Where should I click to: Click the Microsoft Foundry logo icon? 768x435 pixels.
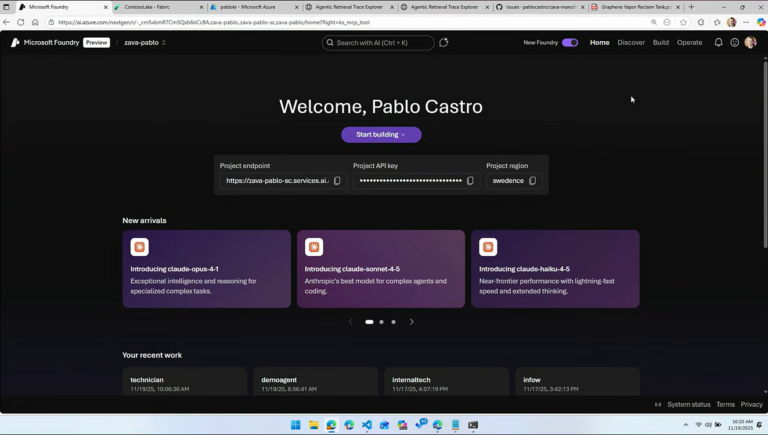(15, 43)
